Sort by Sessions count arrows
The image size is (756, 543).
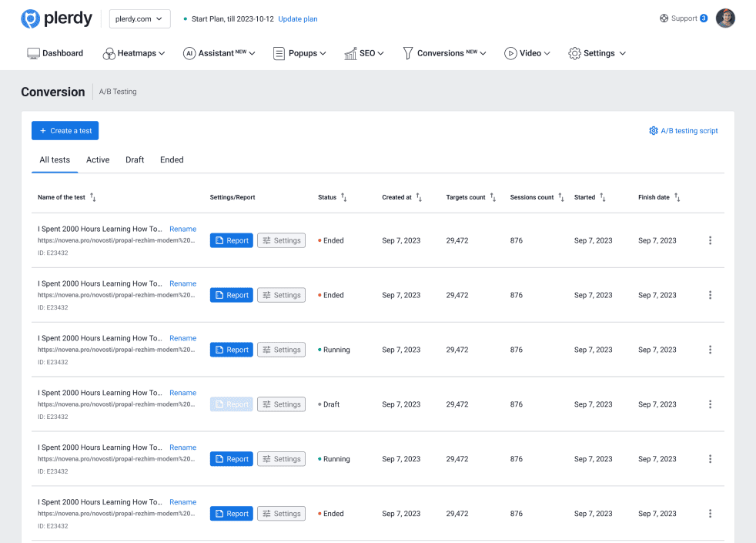pos(562,198)
